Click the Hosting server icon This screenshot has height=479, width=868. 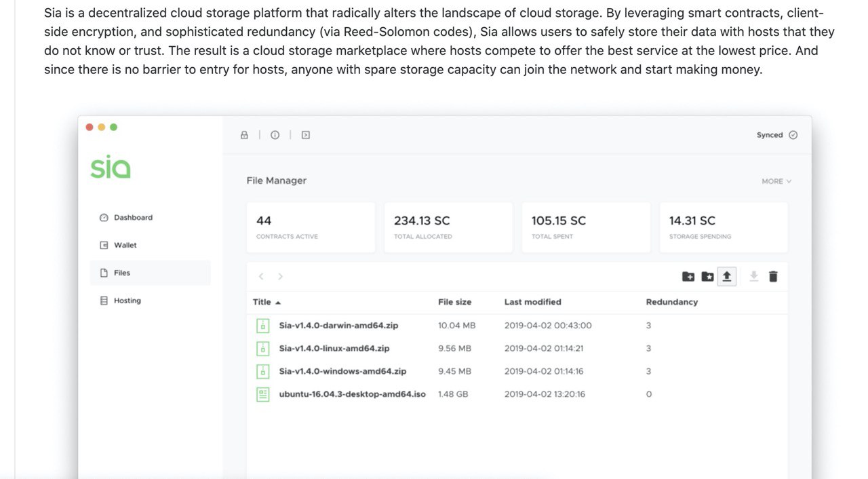(104, 301)
